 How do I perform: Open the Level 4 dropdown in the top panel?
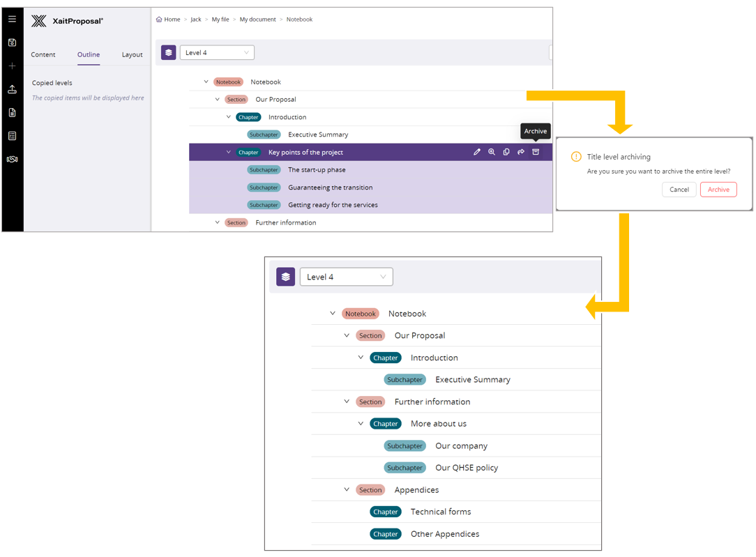point(217,53)
